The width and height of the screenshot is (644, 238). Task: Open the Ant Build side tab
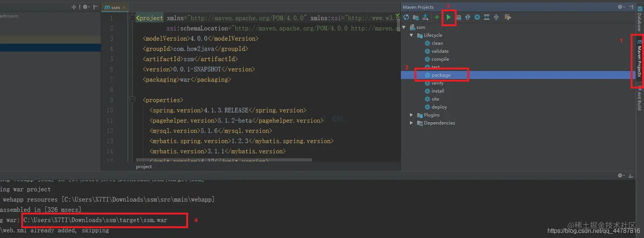[639, 98]
